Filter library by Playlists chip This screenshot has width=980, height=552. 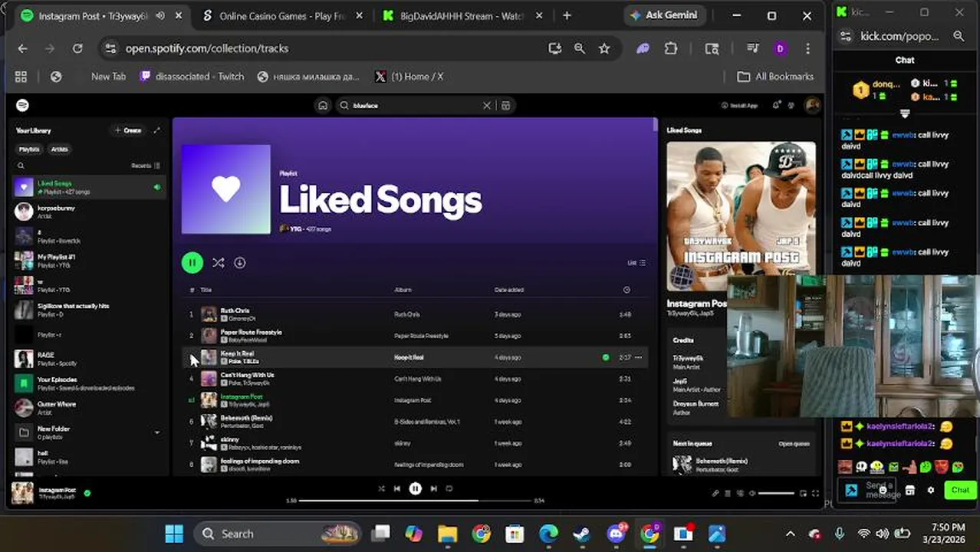[x=29, y=149]
